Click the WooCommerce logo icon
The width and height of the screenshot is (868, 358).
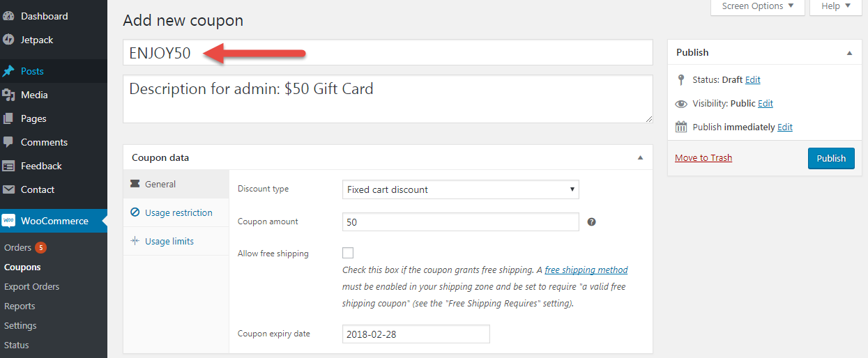(8, 221)
